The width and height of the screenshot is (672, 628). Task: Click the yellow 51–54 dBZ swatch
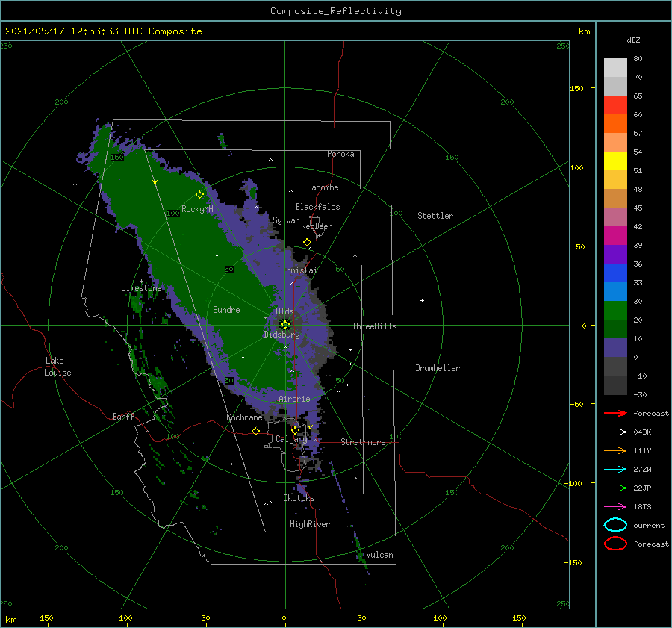(x=615, y=161)
